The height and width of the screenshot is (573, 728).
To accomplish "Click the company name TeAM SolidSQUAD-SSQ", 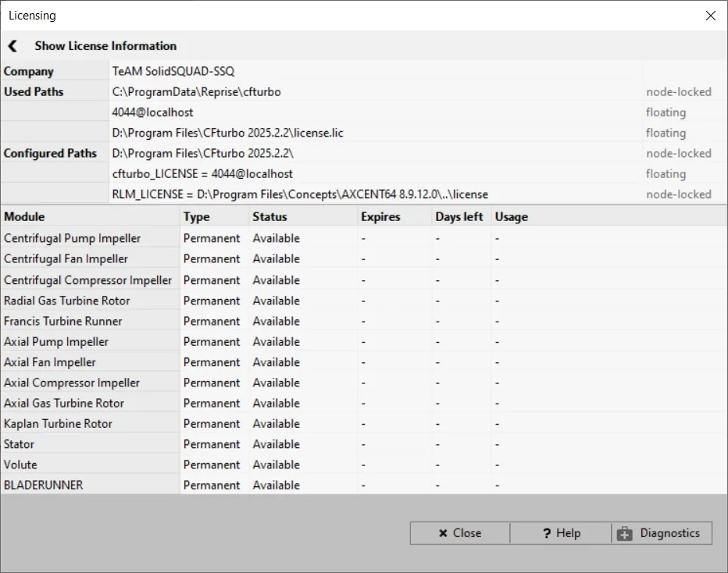I will pyautogui.click(x=173, y=71).
